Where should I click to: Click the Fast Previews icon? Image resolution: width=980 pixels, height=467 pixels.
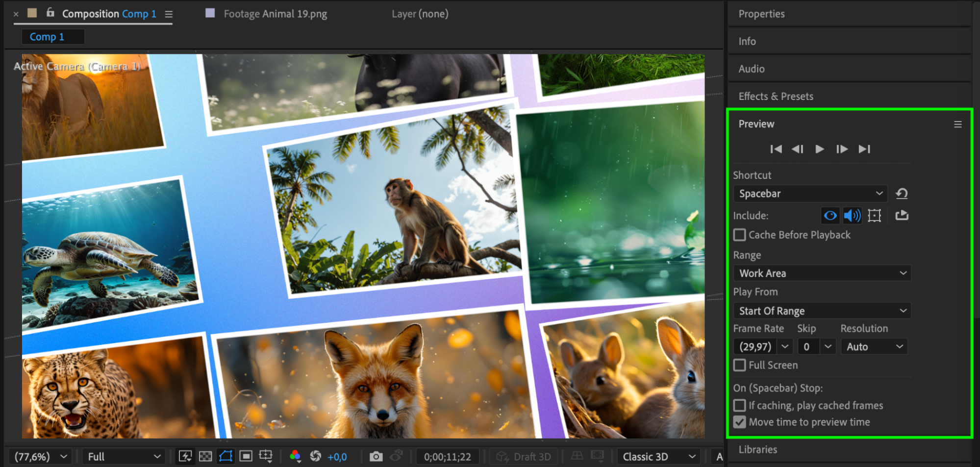pyautogui.click(x=185, y=457)
